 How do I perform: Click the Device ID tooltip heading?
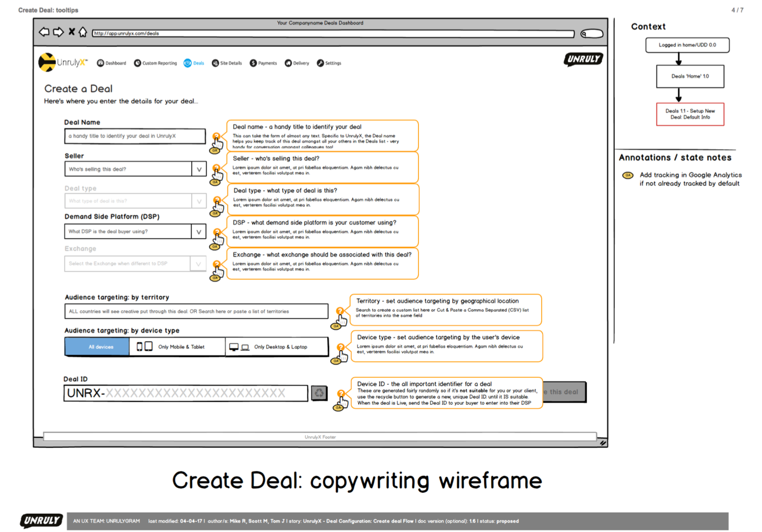424,384
